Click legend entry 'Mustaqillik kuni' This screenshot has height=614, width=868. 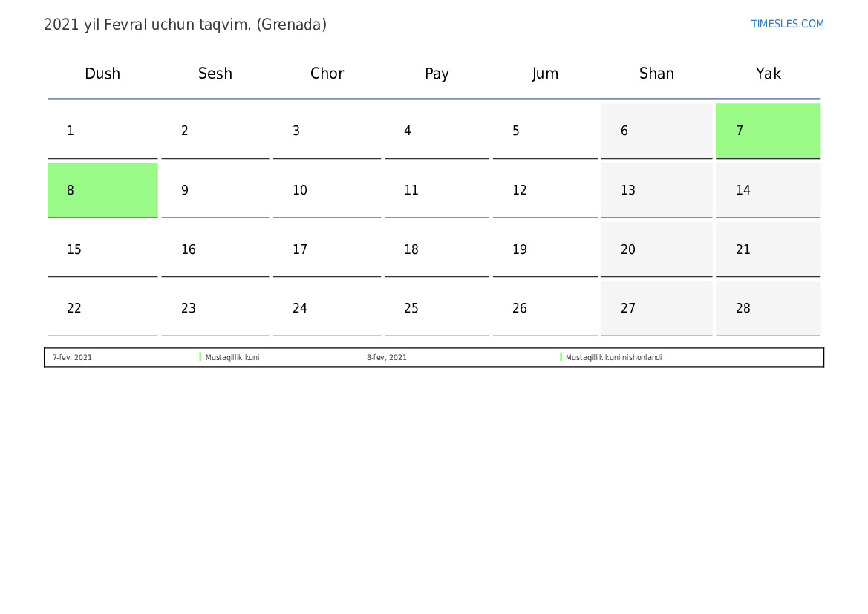[x=232, y=358]
